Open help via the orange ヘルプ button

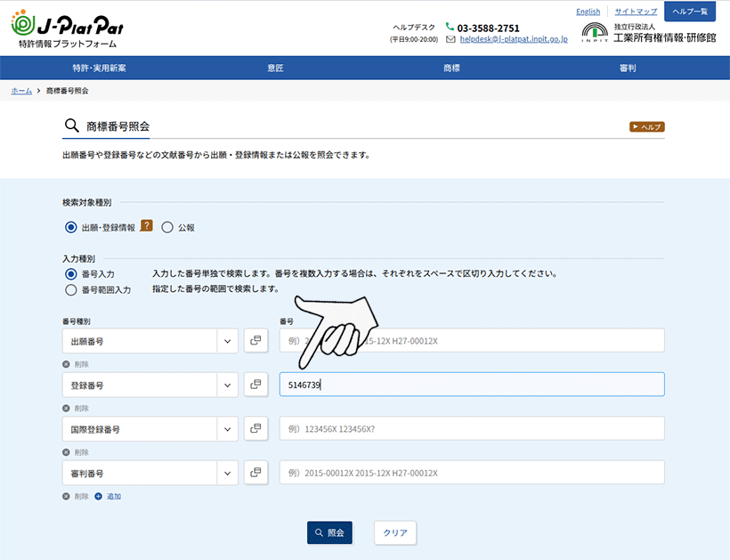tap(645, 126)
